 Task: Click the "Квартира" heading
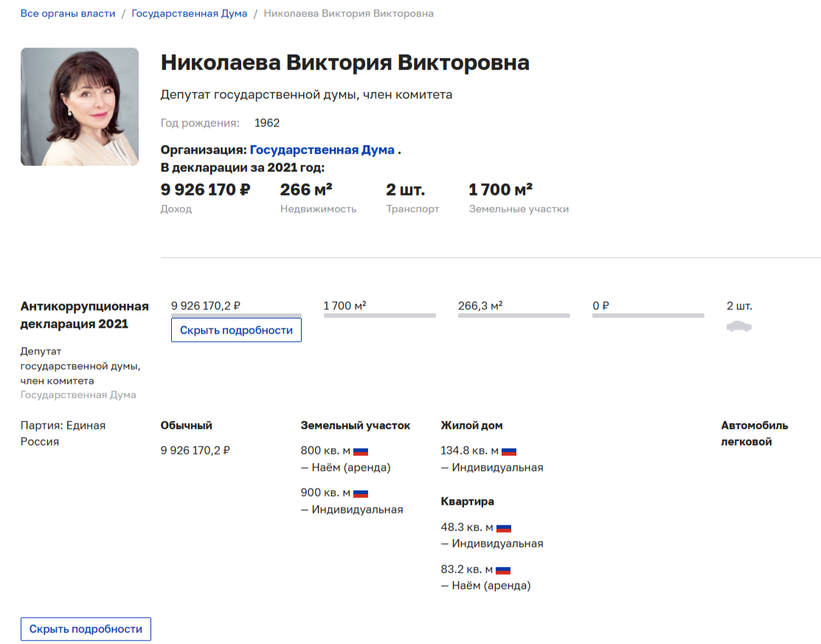[x=468, y=502]
